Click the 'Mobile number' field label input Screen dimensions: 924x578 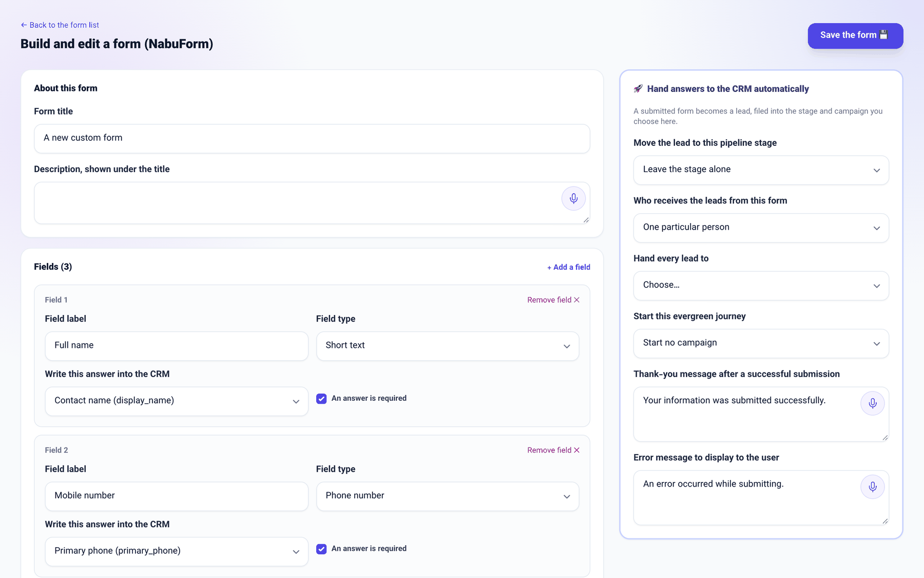pyautogui.click(x=177, y=496)
